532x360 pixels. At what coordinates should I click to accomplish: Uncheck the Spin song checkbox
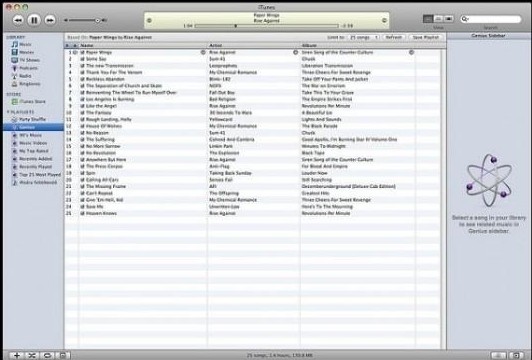coord(82,173)
